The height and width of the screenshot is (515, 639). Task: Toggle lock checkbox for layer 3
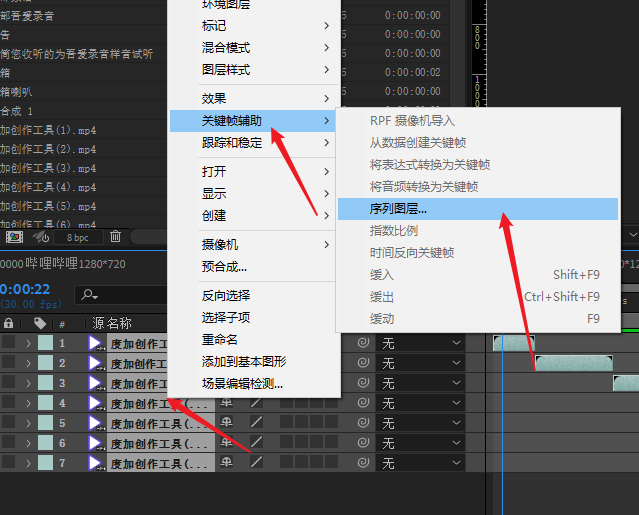pyautogui.click(x=9, y=382)
